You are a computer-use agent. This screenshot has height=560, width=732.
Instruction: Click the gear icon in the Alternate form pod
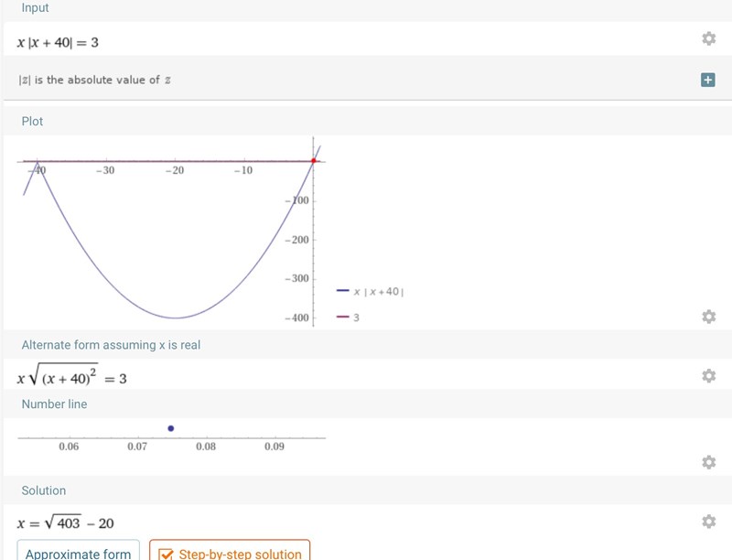tap(707, 376)
